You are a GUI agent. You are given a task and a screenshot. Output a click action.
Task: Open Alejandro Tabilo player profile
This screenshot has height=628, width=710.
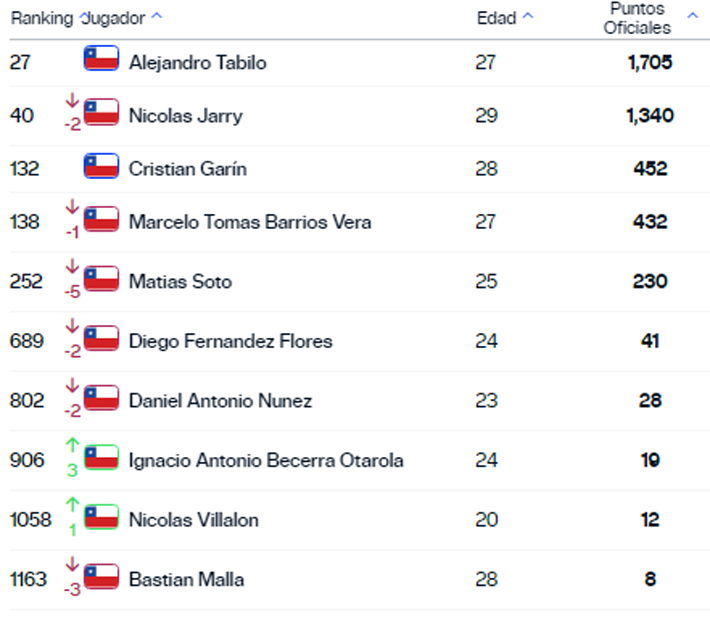click(197, 62)
